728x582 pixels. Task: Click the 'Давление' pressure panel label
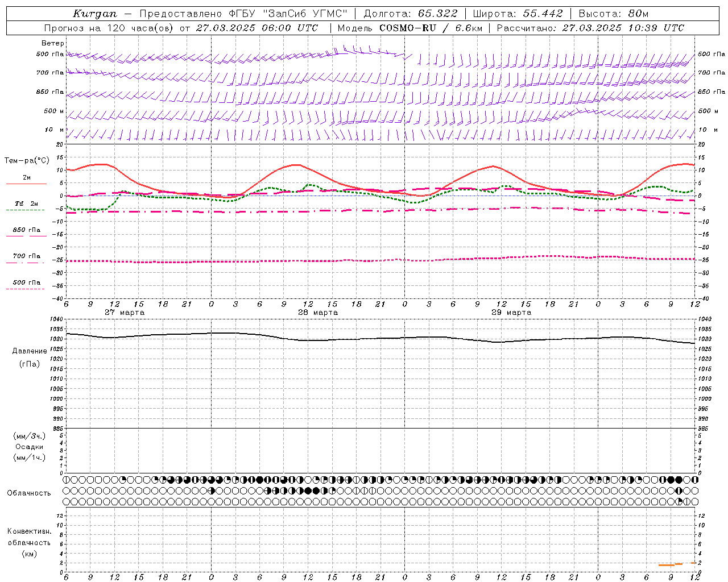click(x=30, y=351)
